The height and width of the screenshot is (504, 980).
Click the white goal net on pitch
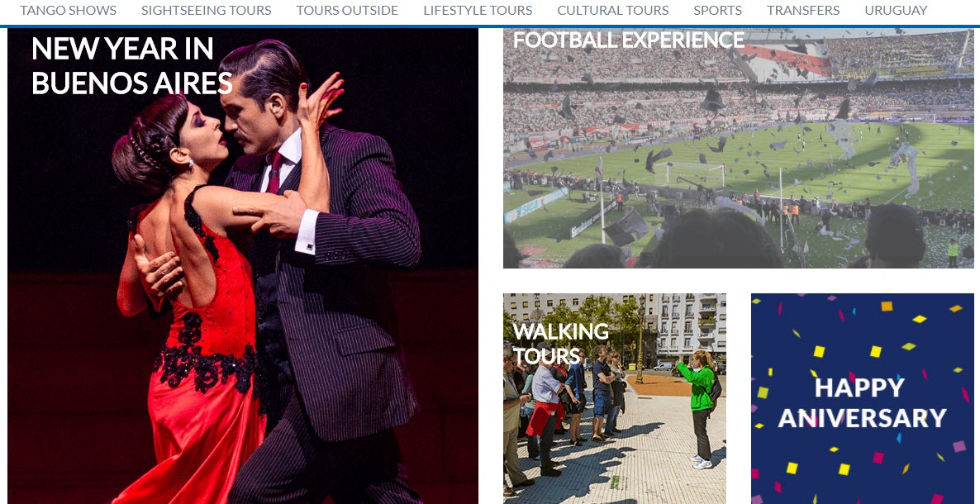coord(689,175)
